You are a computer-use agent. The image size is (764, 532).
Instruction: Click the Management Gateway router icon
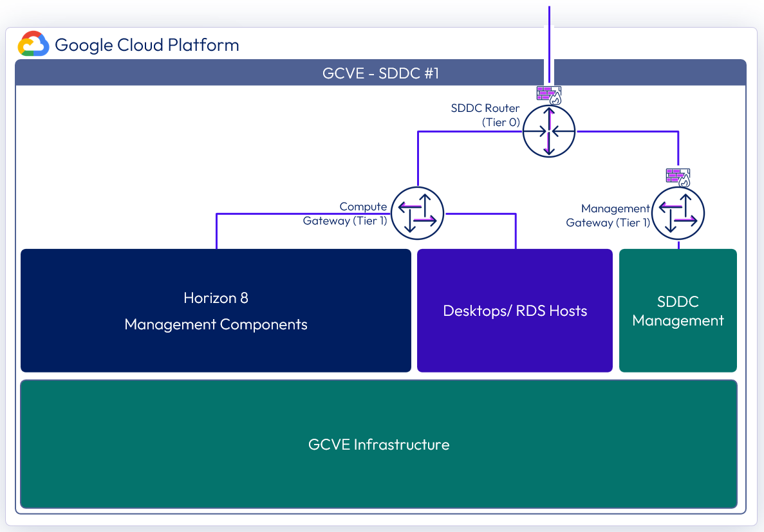(678, 213)
